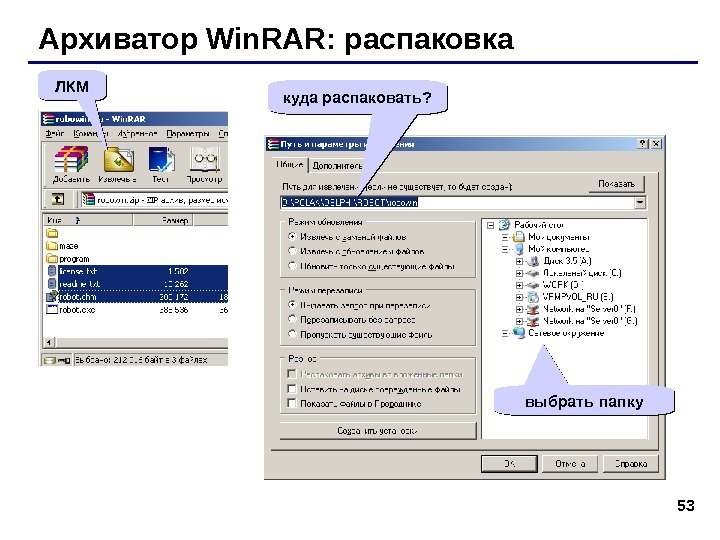This screenshot has width=720, height=540.
Task: Toggle 'Оставить на диске поврежденные файлы' checkbox
Action: 292,389
